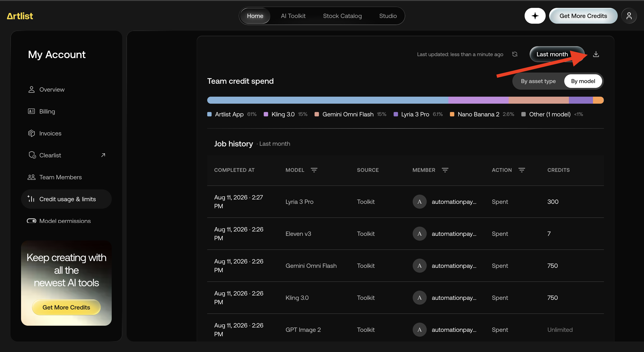The width and height of the screenshot is (644, 352).
Task: Click the SOURCE column header
Action: point(368,170)
